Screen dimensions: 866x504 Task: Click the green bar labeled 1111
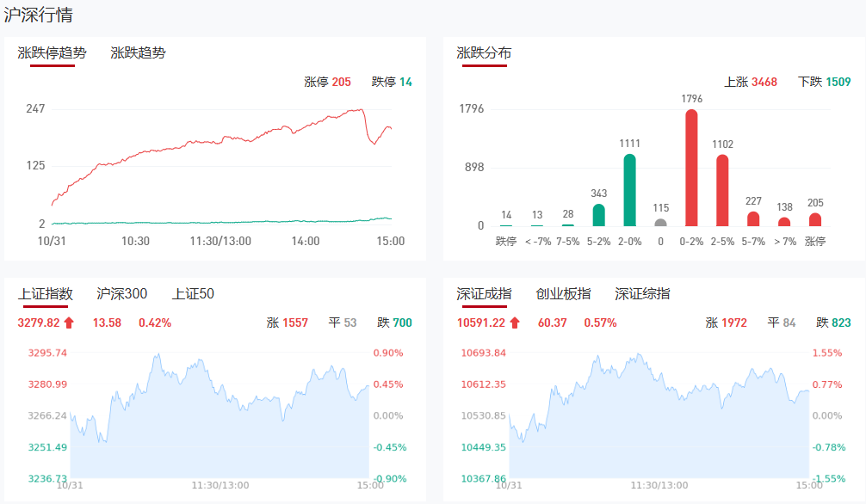(x=629, y=190)
